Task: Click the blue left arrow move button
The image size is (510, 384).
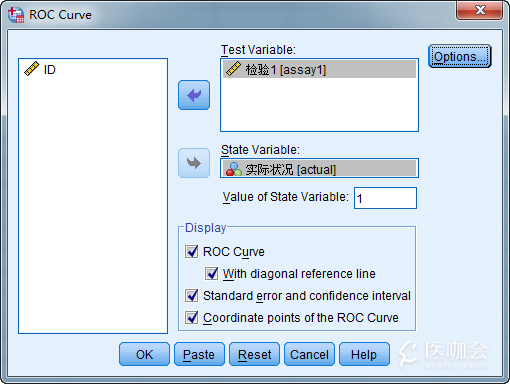Action: point(194,95)
